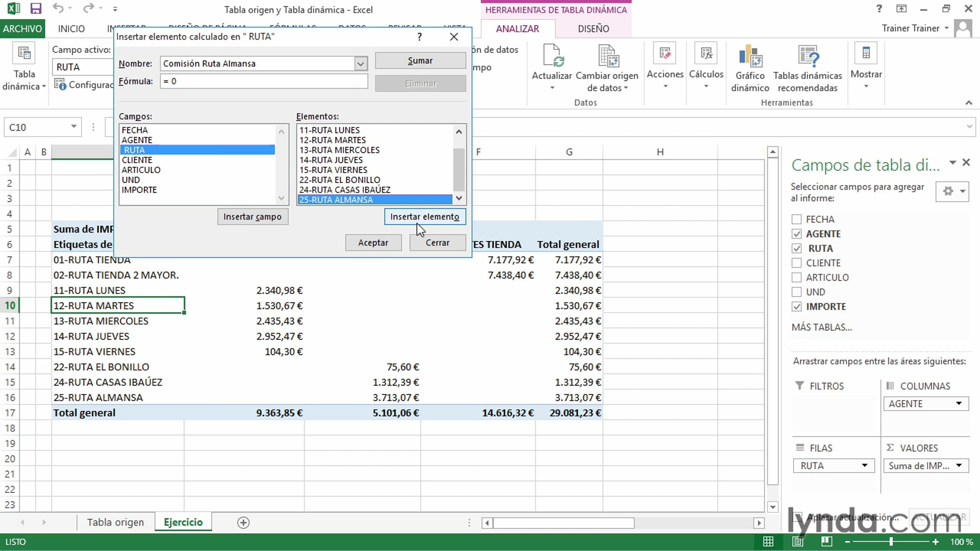
Task: Open the Nombre combo box dropdown
Action: tap(361, 64)
